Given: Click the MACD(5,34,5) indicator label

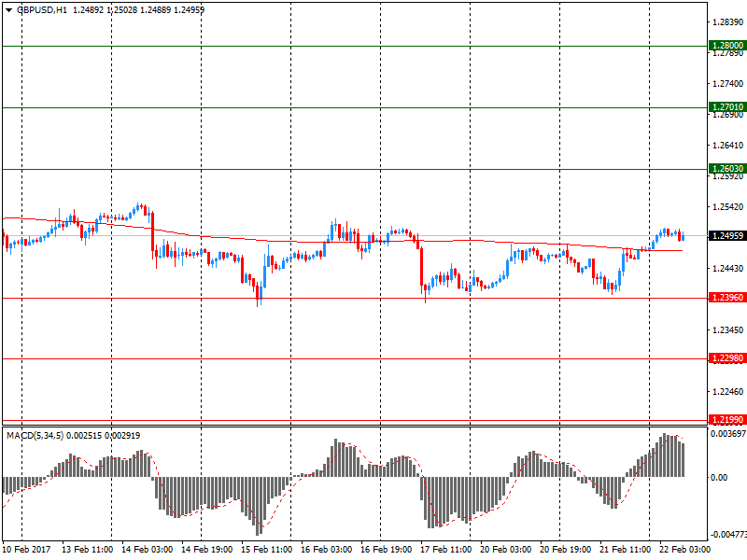Looking at the screenshot, I should 35,435.
